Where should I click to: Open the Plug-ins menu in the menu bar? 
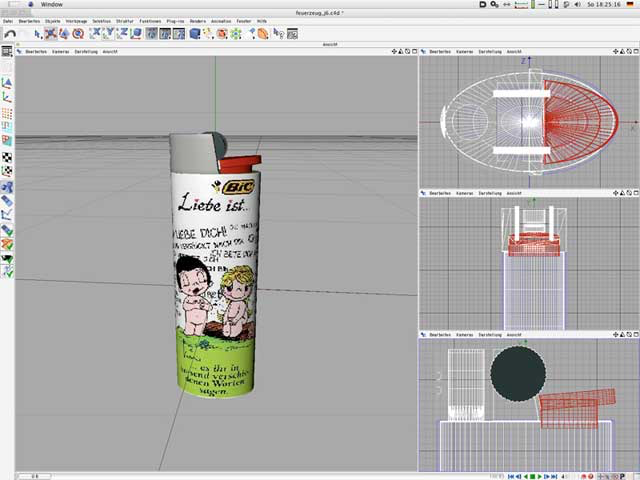coord(175,20)
